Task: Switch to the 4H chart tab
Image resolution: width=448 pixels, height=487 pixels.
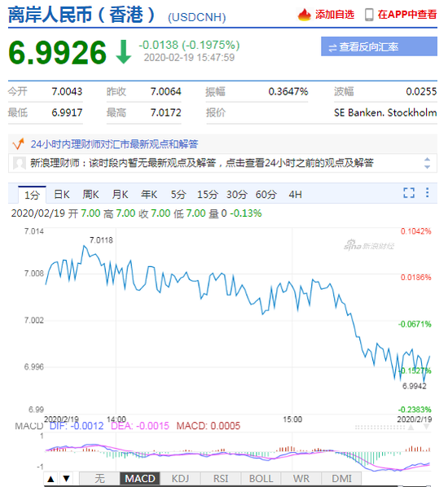Action: pos(295,195)
